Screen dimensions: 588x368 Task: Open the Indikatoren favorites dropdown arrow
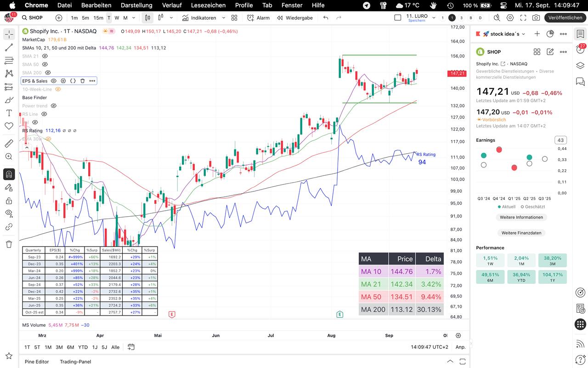pos(224,18)
